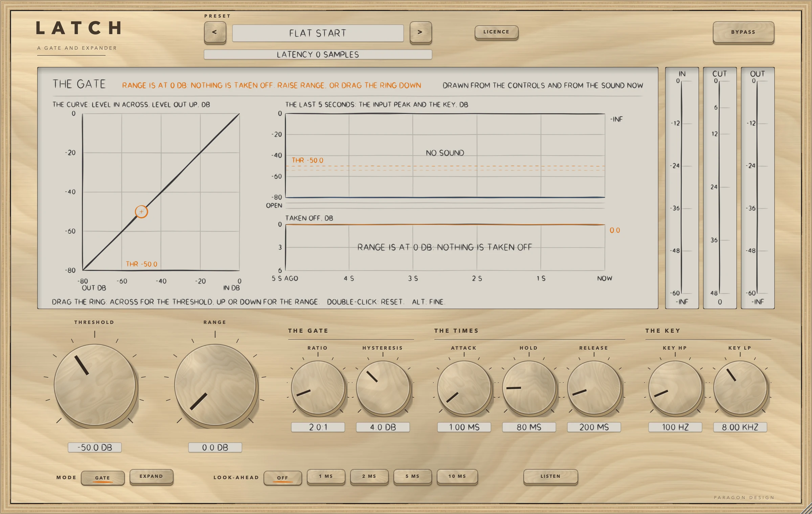Click the LATCH logo title
812x514 pixels.
[x=79, y=28]
